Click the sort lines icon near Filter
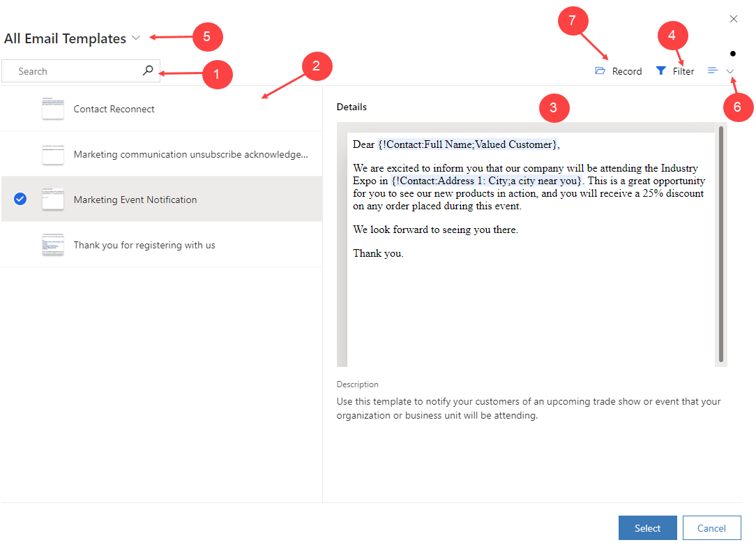The height and width of the screenshot is (547, 756). click(712, 70)
